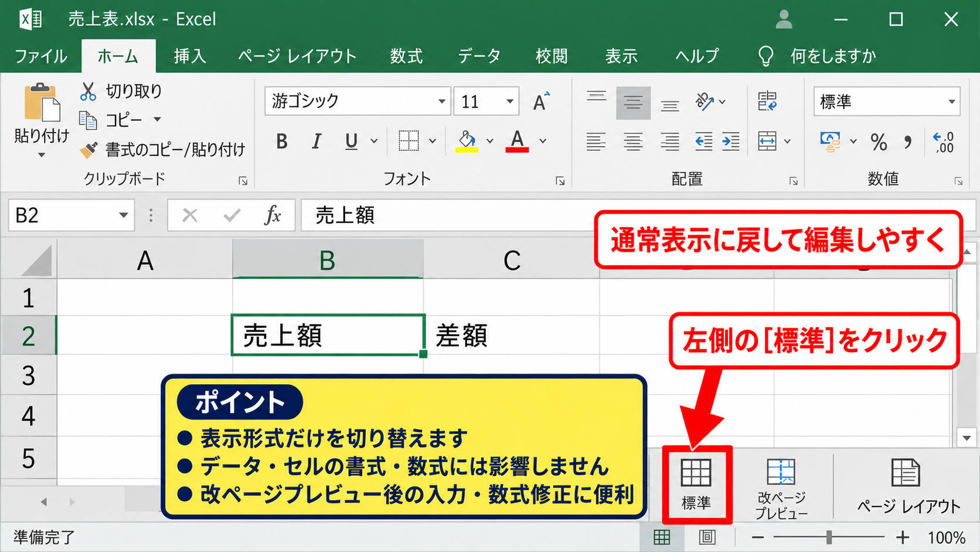Image resolution: width=980 pixels, height=552 pixels.
Task: Click the text orientation icon
Action: [705, 102]
